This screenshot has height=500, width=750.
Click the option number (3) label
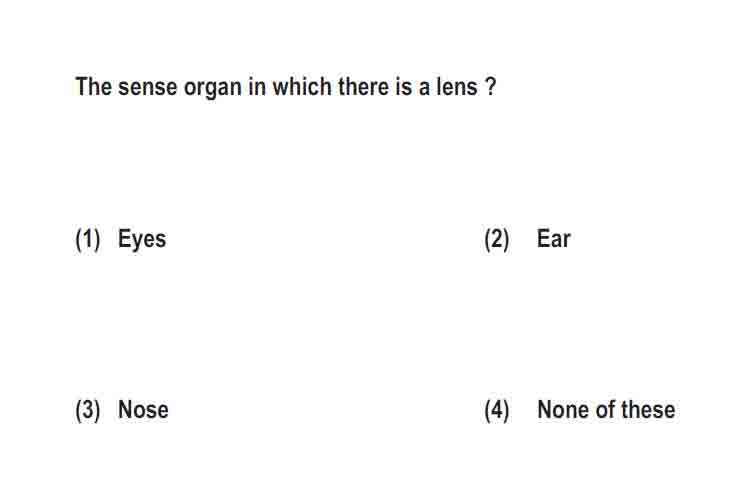[88, 411]
